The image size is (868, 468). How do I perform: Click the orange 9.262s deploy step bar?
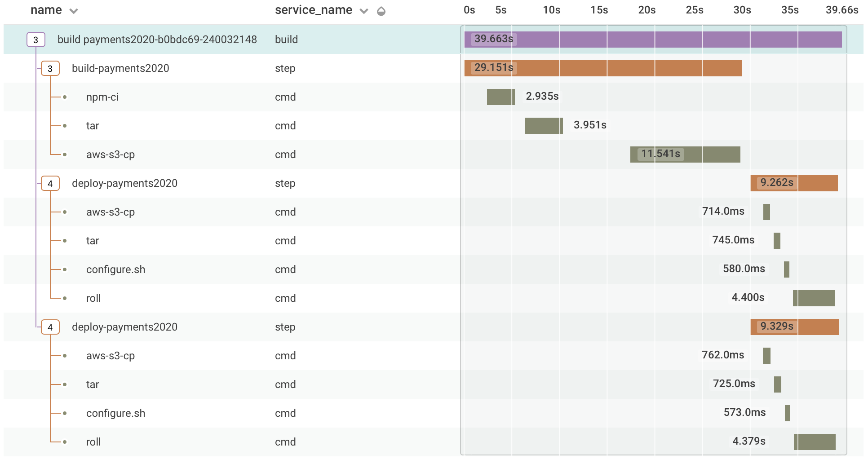click(x=794, y=183)
